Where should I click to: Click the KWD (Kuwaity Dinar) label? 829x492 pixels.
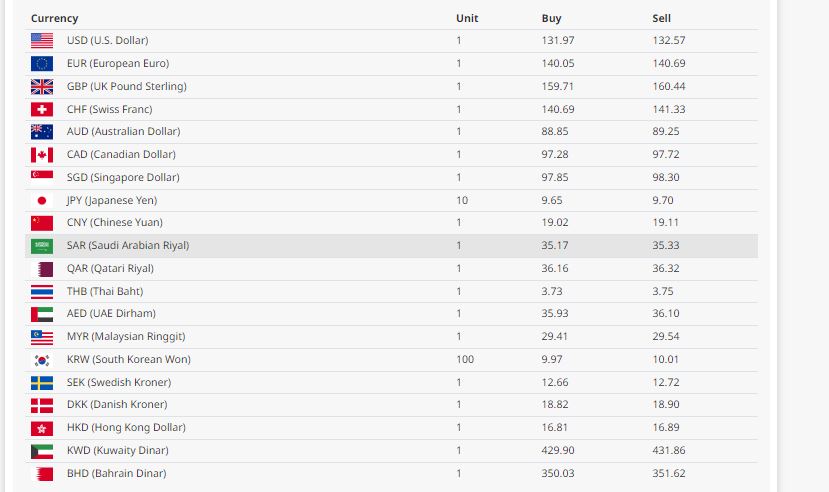[117, 450]
